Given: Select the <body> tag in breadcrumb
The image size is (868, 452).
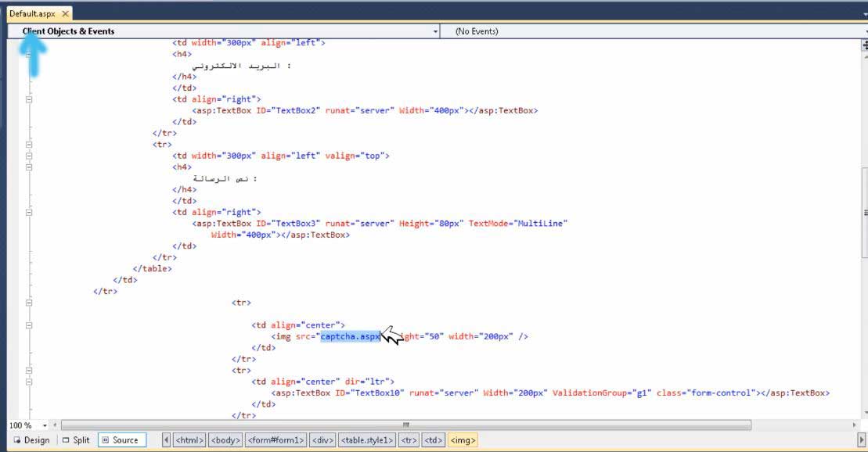Looking at the screenshot, I should 225,440.
